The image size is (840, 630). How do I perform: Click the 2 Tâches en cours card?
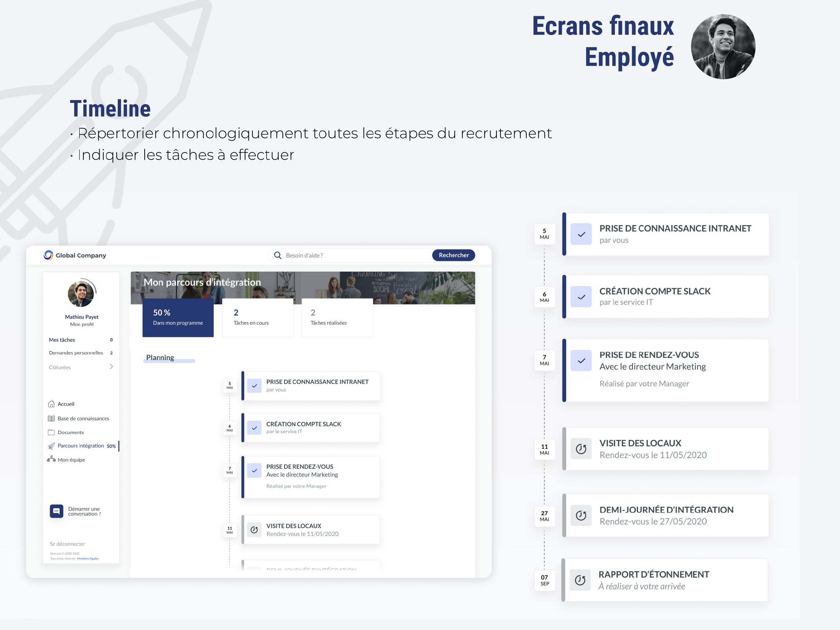258,317
